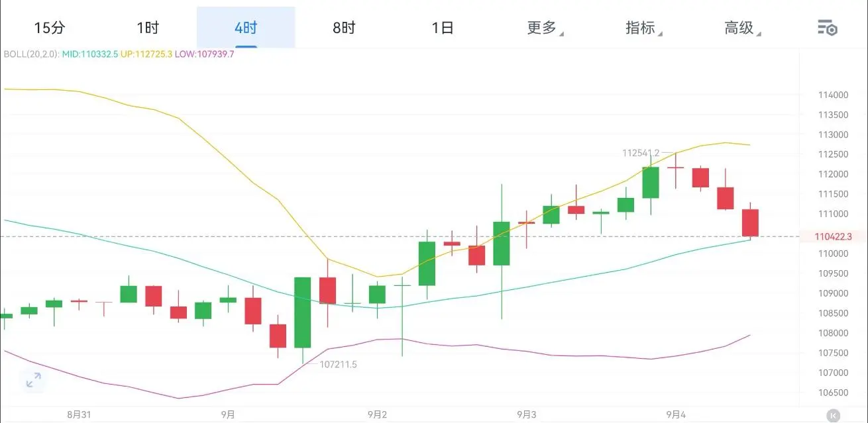Click the purple LOW:107939.7 band label

click(205, 54)
